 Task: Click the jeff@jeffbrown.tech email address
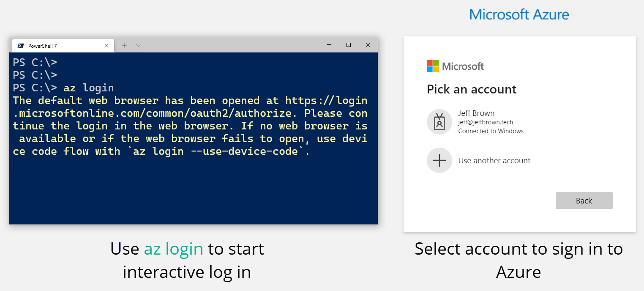pyautogui.click(x=486, y=122)
